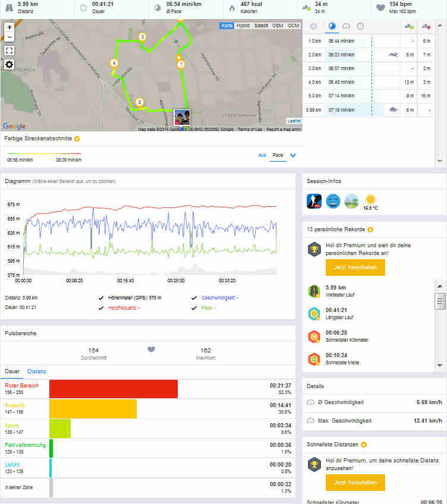The height and width of the screenshot is (504, 447).
Task: Click the happy mood smiley icon
Action: click(333, 200)
